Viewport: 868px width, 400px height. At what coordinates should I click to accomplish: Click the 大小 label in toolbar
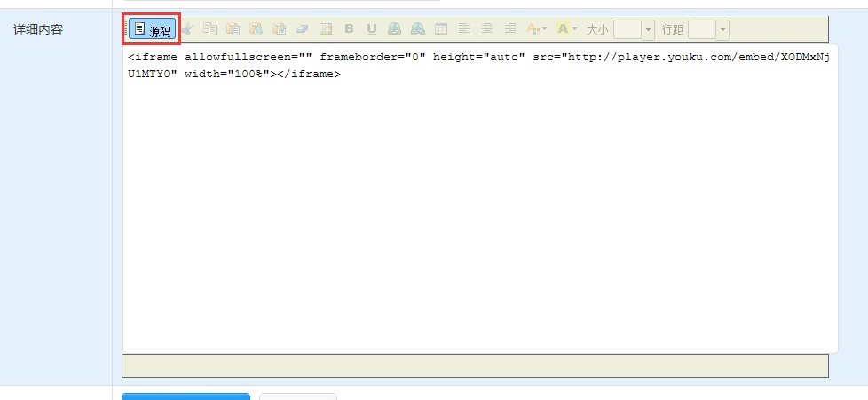click(x=596, y=29)
